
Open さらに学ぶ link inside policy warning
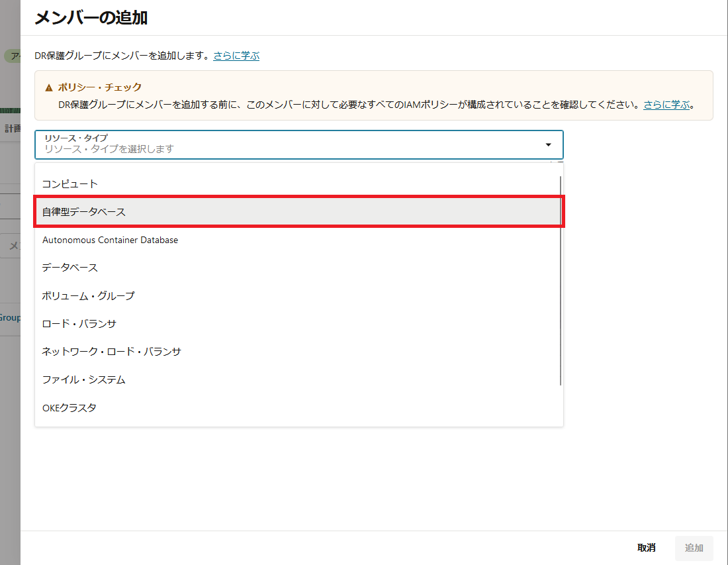point(666,105)
